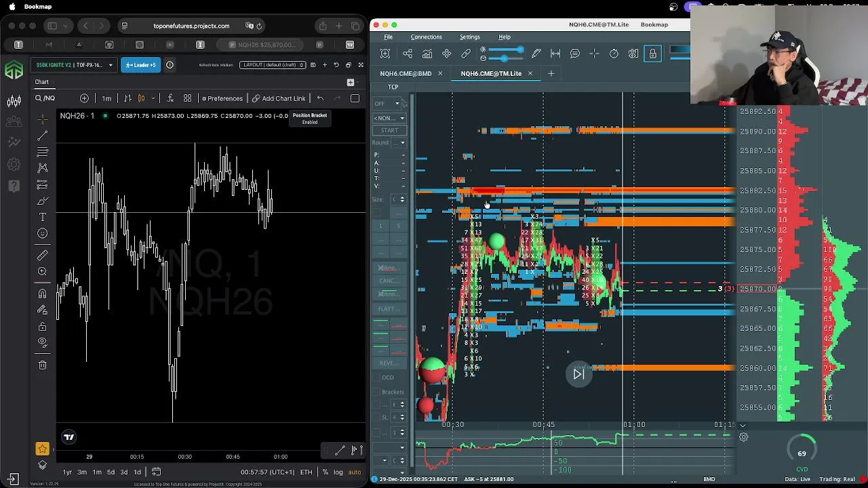This screenshot has width=868, height=488.
Task: Expand the chevron above the gear icon
Action: tap(743, 426)
